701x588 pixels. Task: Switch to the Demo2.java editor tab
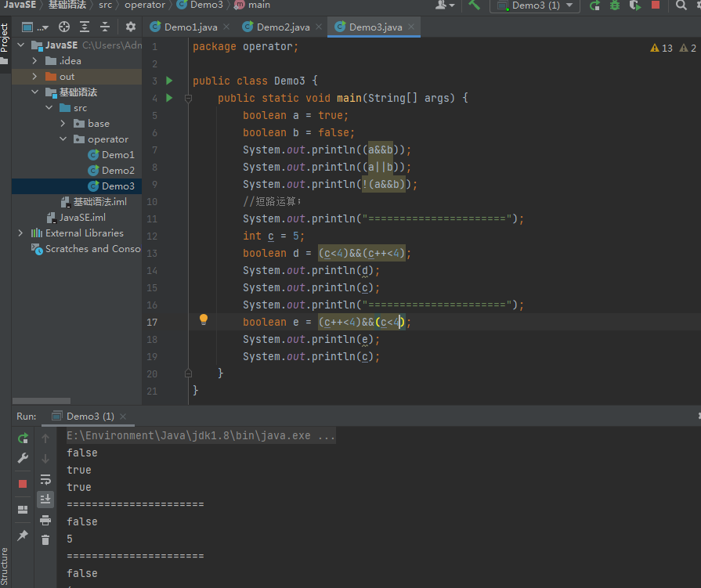point(282,27)
